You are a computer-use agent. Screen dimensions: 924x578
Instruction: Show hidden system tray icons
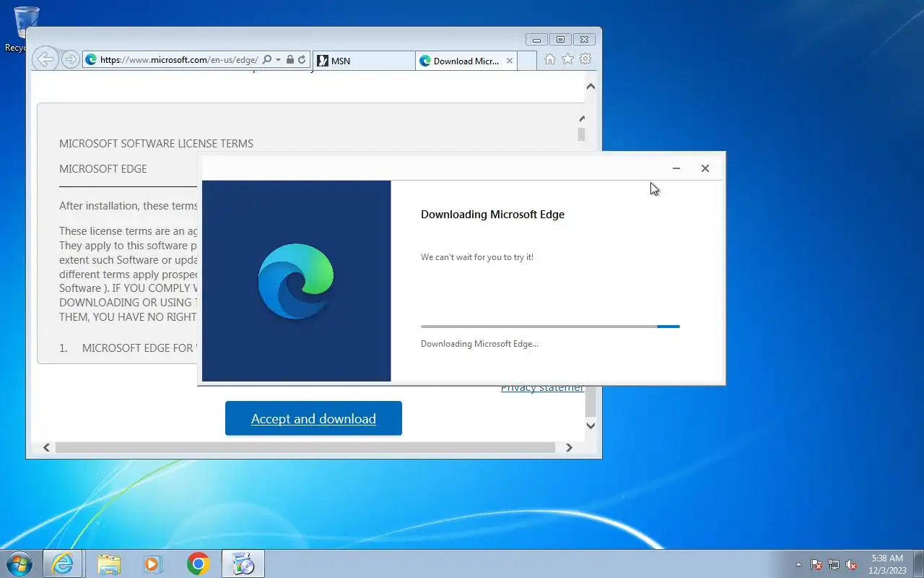(798, 564)
